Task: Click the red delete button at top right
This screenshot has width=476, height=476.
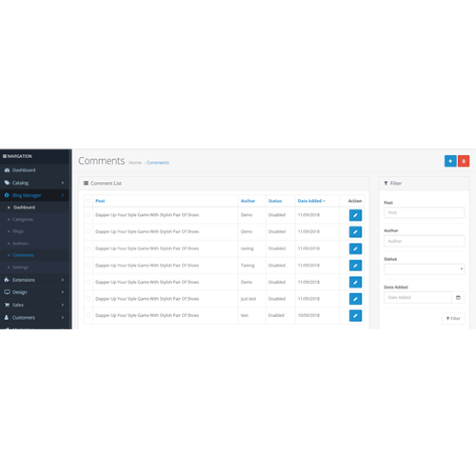Action: pyautogui.click(x=465, y=161)
